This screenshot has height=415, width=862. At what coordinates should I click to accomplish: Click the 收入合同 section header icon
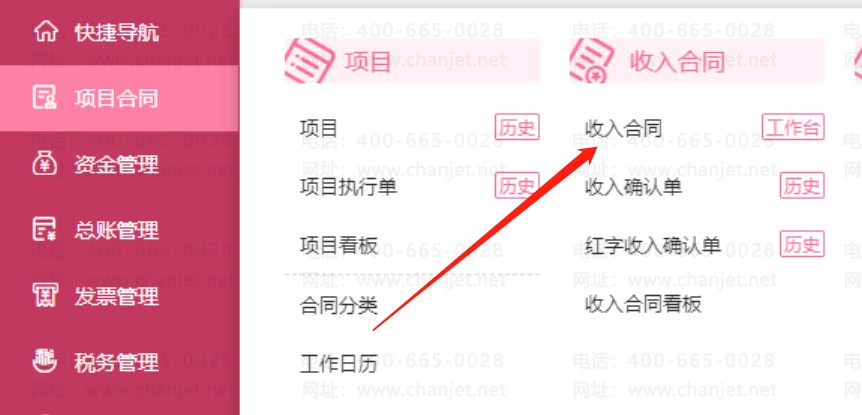(x=593, y=60)
